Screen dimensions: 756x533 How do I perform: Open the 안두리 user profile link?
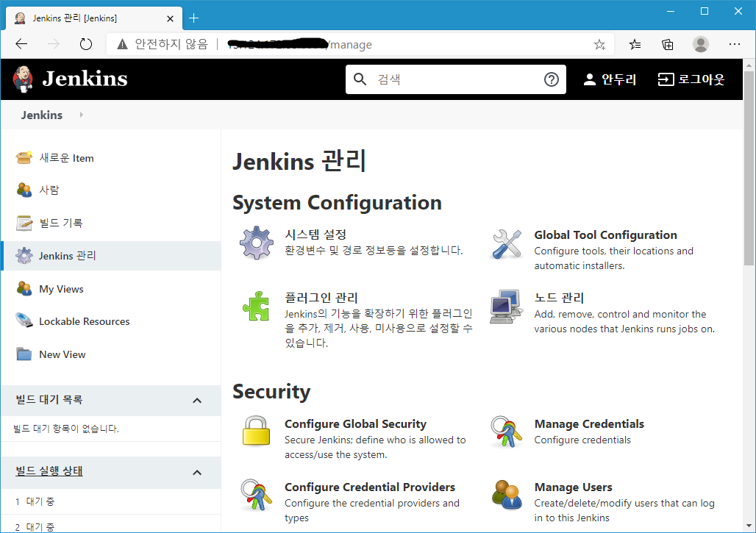[610, 79]
